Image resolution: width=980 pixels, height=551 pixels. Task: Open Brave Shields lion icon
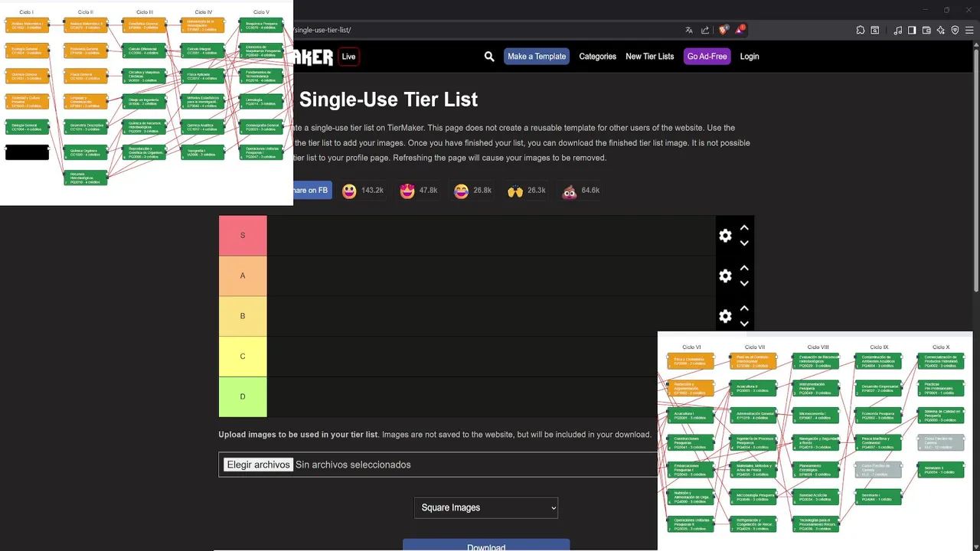click(x=724, y=31)
